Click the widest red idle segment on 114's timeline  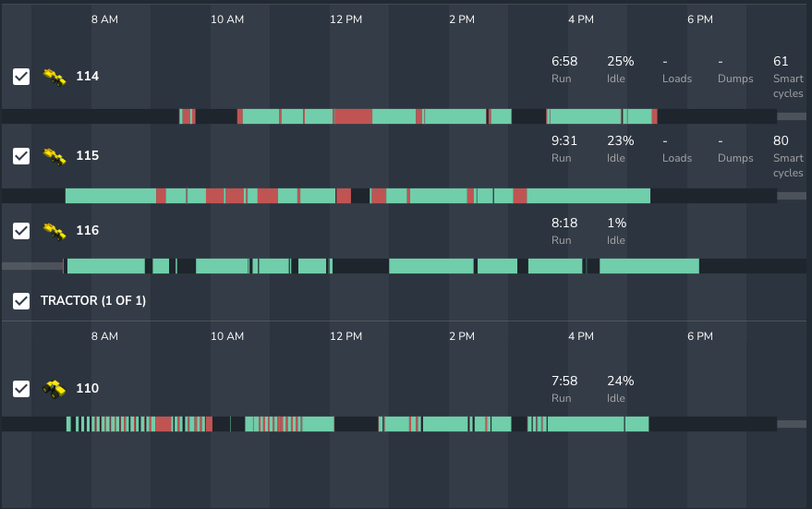pyautogui.click(x=352, y=116)
